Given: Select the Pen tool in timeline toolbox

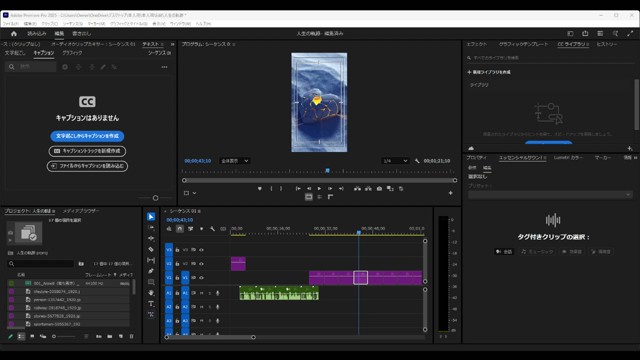Looking at the screenshot, I should coord(151,271).
